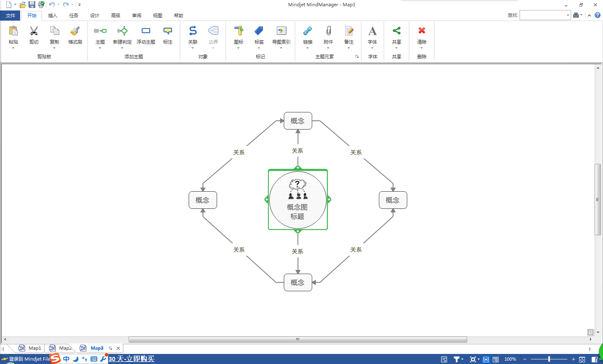603x364 pixels.
Task: Expand the Relationship (关联) dropdown arrow
Action: [193, 48]
